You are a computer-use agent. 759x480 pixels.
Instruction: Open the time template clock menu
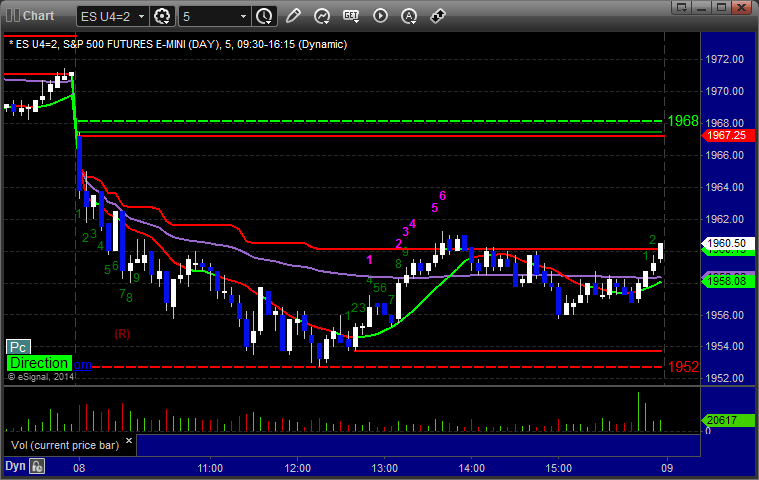[x=264, y=16]
